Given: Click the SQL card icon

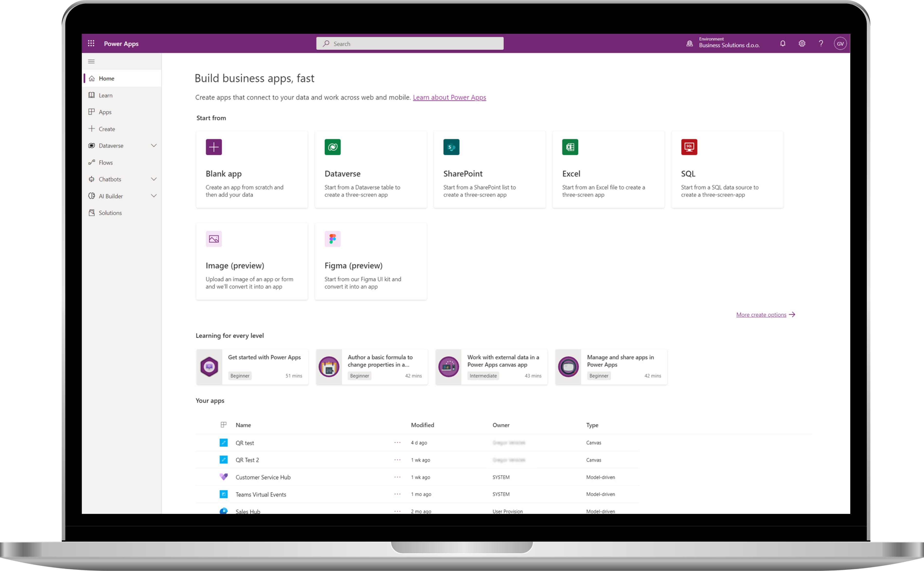Looking at the screenshot, I should (x=689, y=147).
